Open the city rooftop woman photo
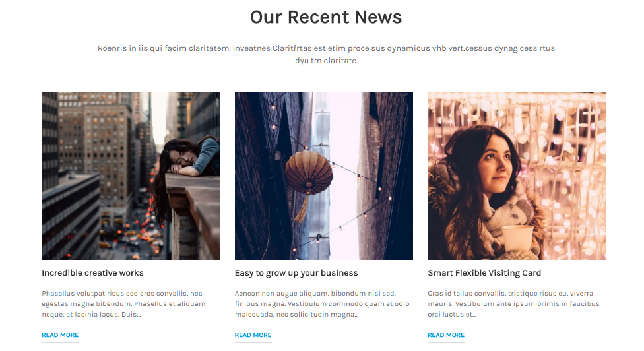The image size is (644, 351). (x=131, y=175)
